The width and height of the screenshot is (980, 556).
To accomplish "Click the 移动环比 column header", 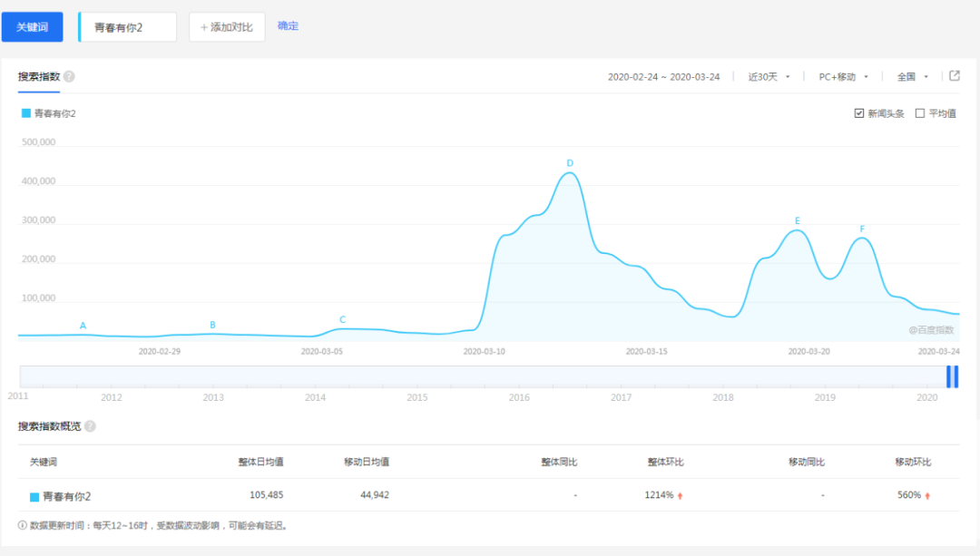I will coord(913,462).
